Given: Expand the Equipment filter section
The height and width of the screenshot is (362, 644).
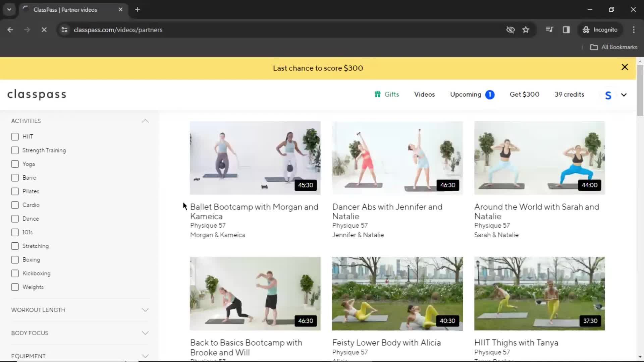Looking at the screenshot, I should pyautogui.click(x=145, y=356).
